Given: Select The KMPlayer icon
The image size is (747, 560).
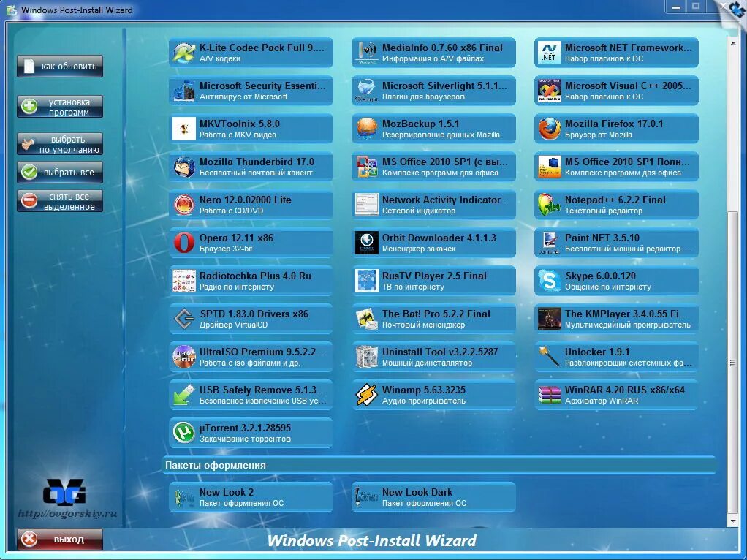Looking at the screenshot, I should pos(550,319).
